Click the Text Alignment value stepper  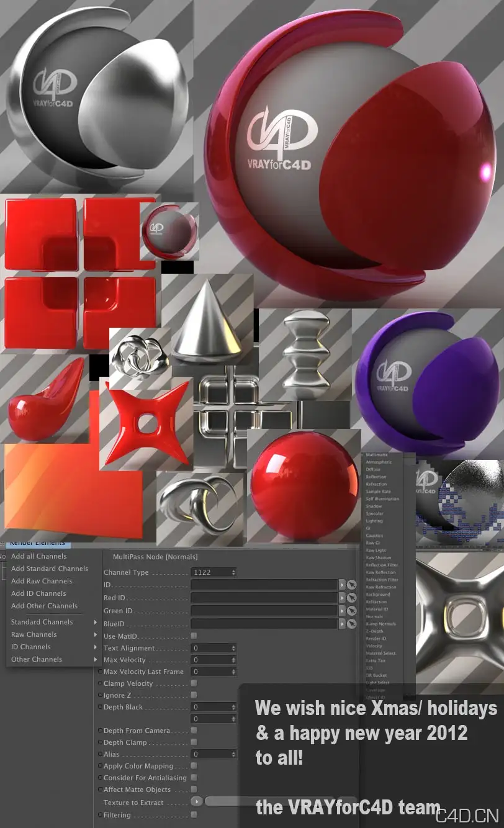(x=233, y=648)
